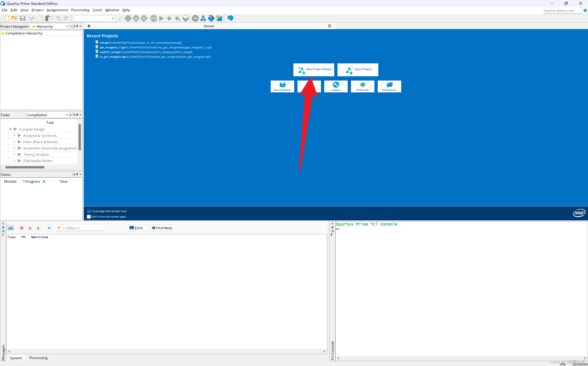This screenshot has width=588, height=366.
Task: Click the Documentation icon
Action: 282,86
